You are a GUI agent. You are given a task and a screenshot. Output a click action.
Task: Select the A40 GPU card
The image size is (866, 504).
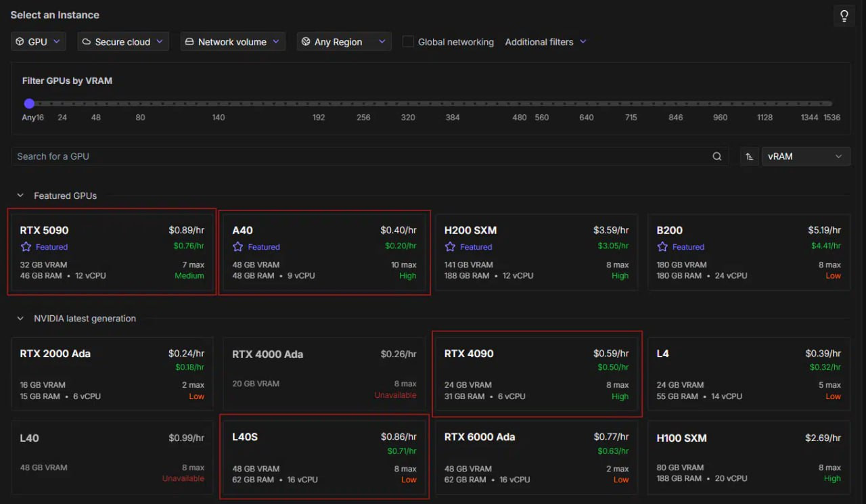pos(324,252)
